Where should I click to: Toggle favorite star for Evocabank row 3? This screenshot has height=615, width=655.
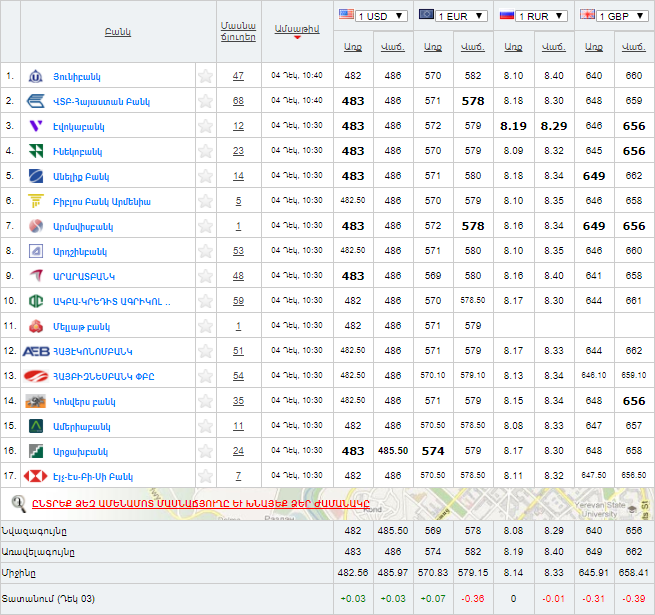205,126
